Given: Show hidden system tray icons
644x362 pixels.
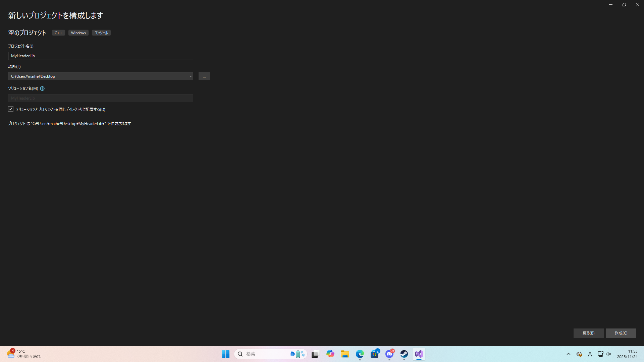Looking at the screenshot, I should coord(568,354).
